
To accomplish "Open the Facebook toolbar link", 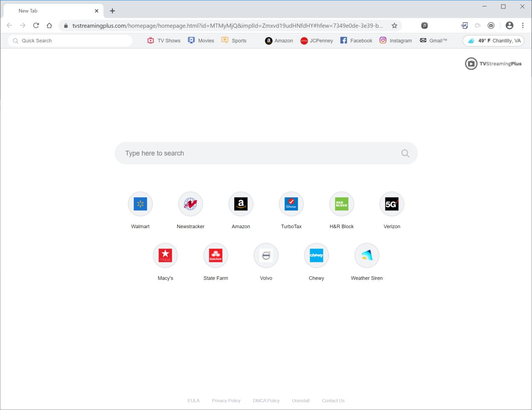I will [x=356, y=40].
